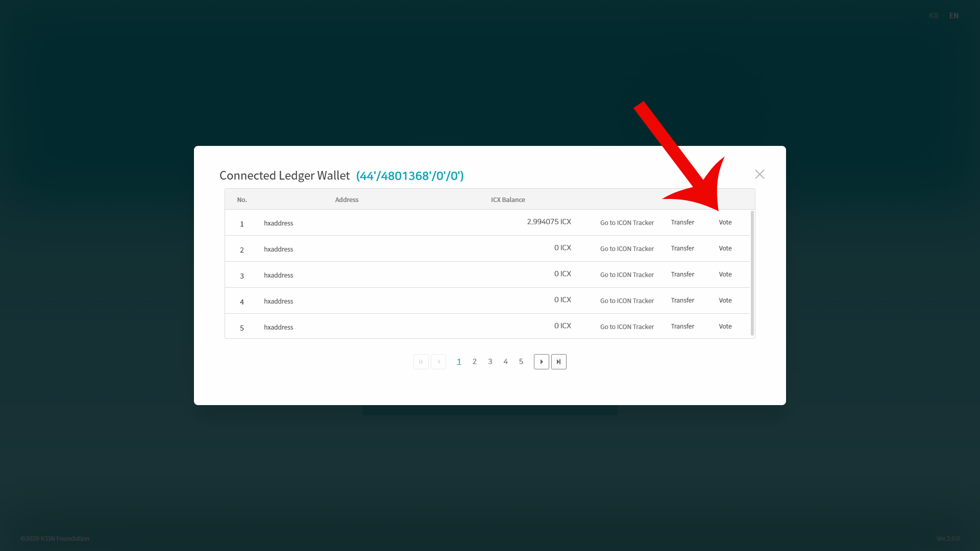Click Vote in wallet row 3
980x551 pixels.
[x=725, y=274]
